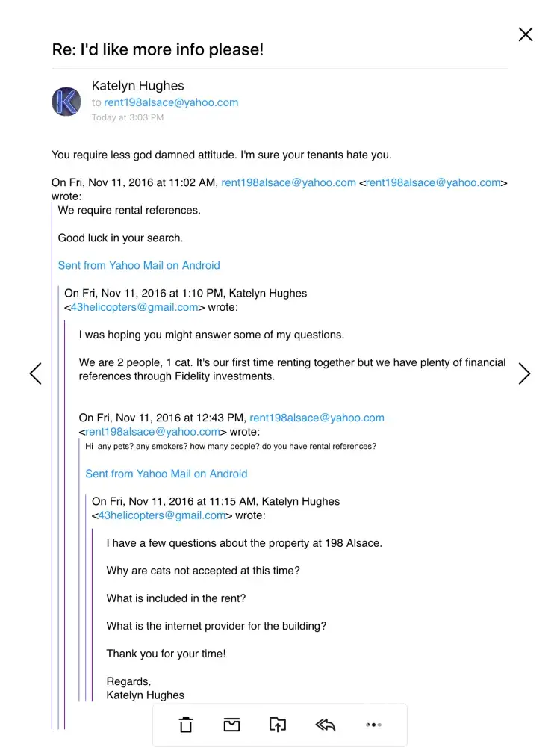Image resolution: width=560 pixels, height=747 pixels.
Task: Click the second 'Sent from Yahoo Mail on Android' link
Action: click(x=167, y=474)
